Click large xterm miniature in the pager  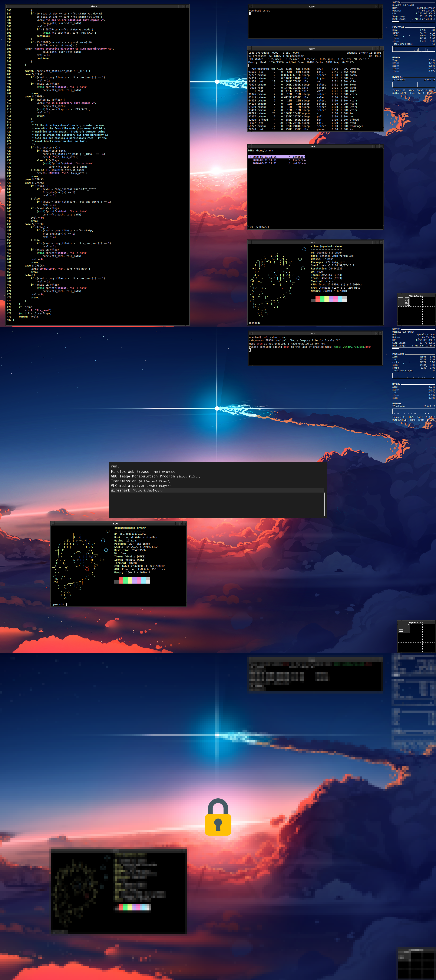click(x=400, y=302)
